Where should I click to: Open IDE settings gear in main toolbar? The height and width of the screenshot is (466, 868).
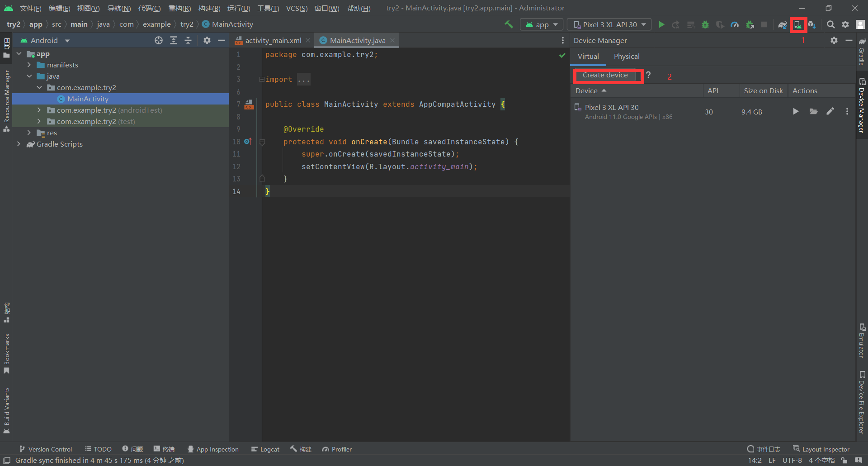845,24
